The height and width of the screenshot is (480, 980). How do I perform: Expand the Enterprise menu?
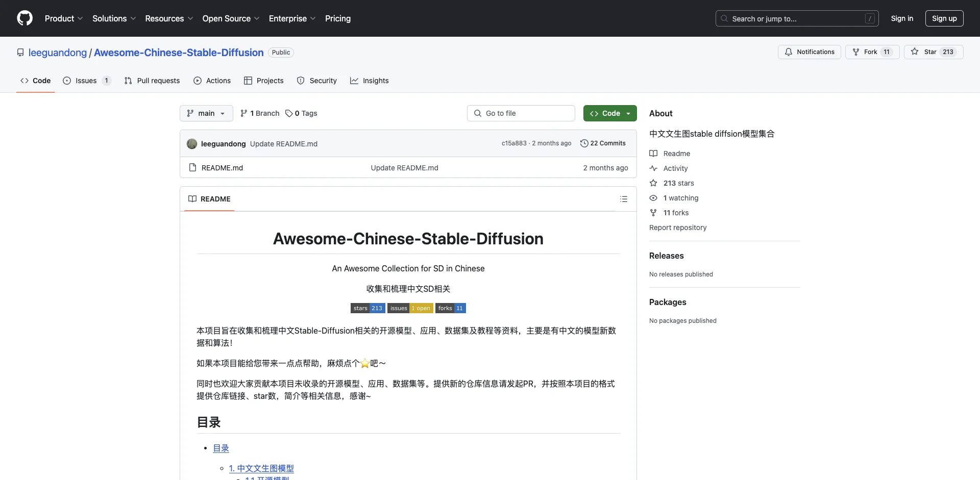[x=292, y=18]
